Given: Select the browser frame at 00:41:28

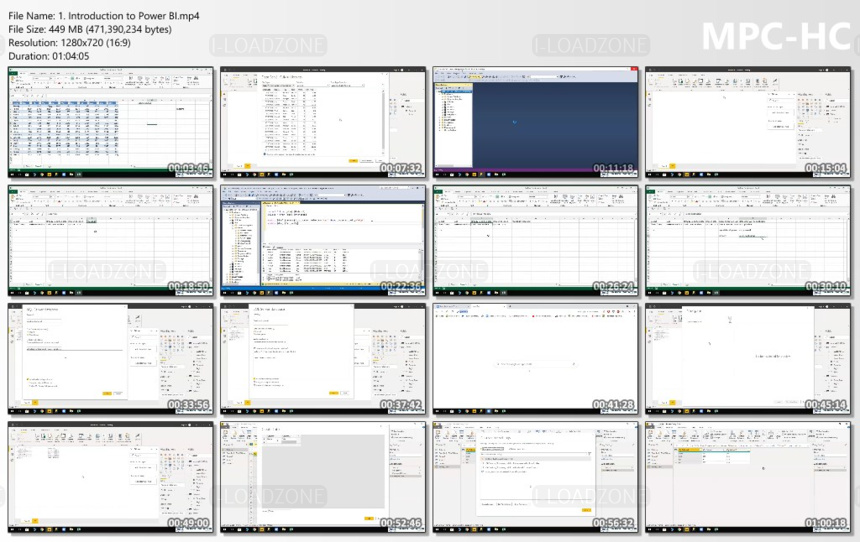Looking at the screenshot, I should coord(535,359).
